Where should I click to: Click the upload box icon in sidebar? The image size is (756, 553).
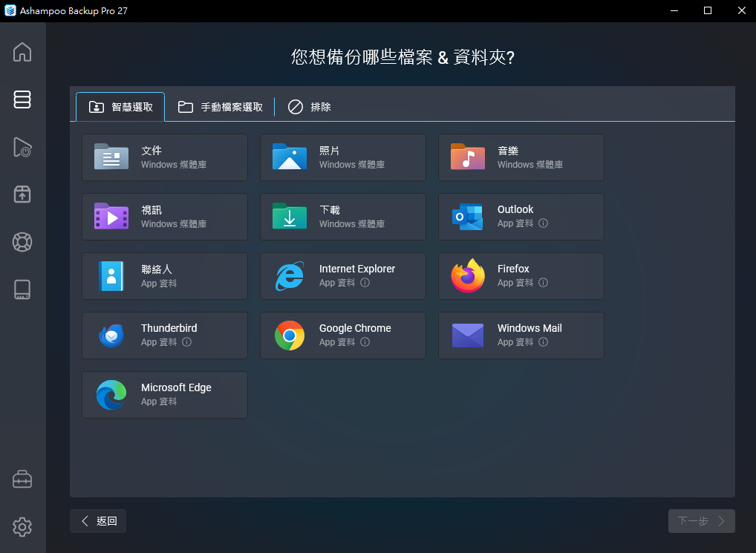(22, 194)
